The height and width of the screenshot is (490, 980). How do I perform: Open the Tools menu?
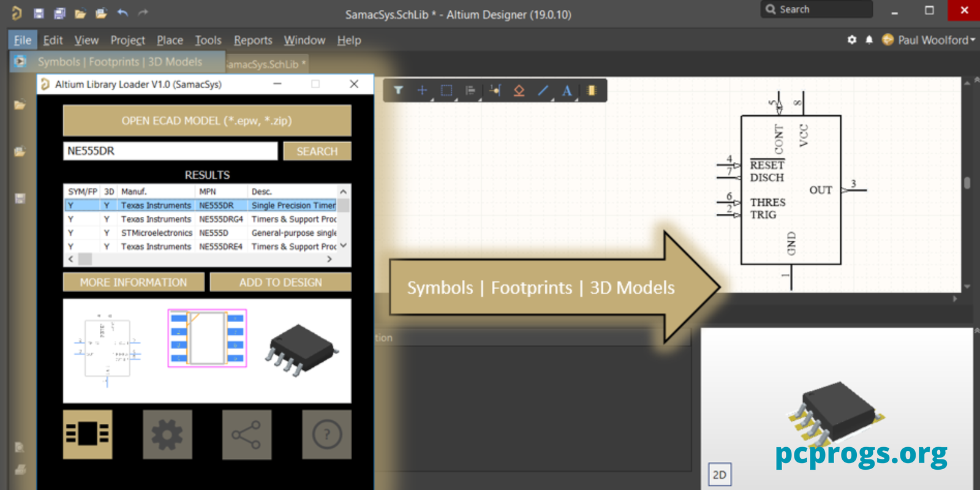coord(208,40)
